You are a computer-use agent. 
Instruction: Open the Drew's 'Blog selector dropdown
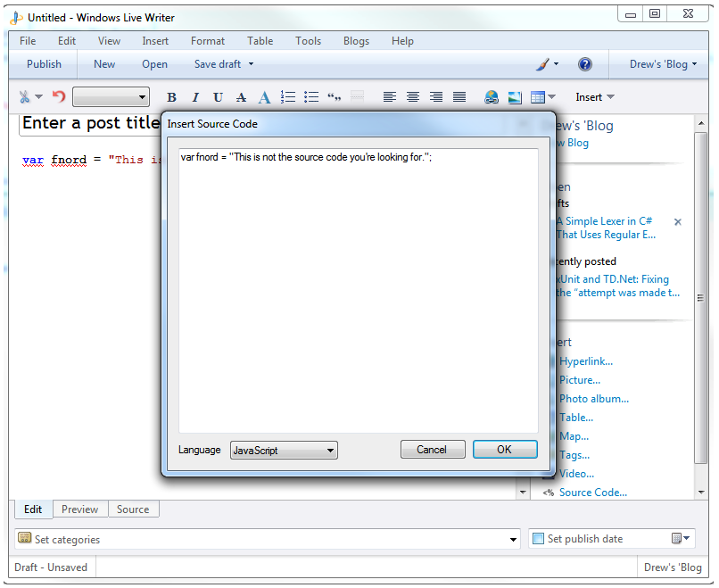pos(663,64)
